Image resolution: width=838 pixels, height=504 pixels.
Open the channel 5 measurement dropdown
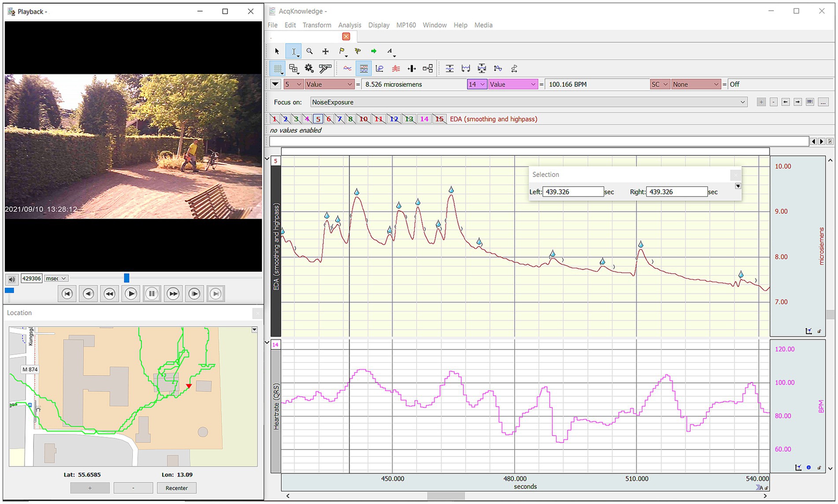293,85
